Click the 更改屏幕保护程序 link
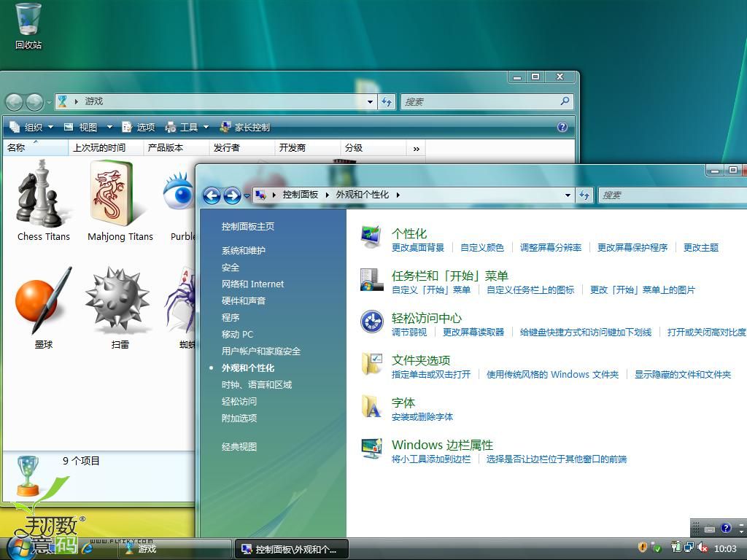 pos(632,248)
